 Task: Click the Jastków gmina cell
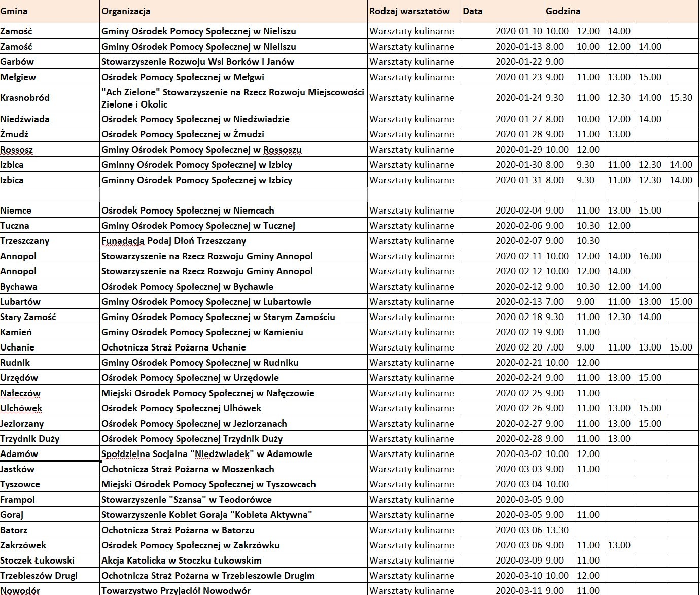coord(50,469)
